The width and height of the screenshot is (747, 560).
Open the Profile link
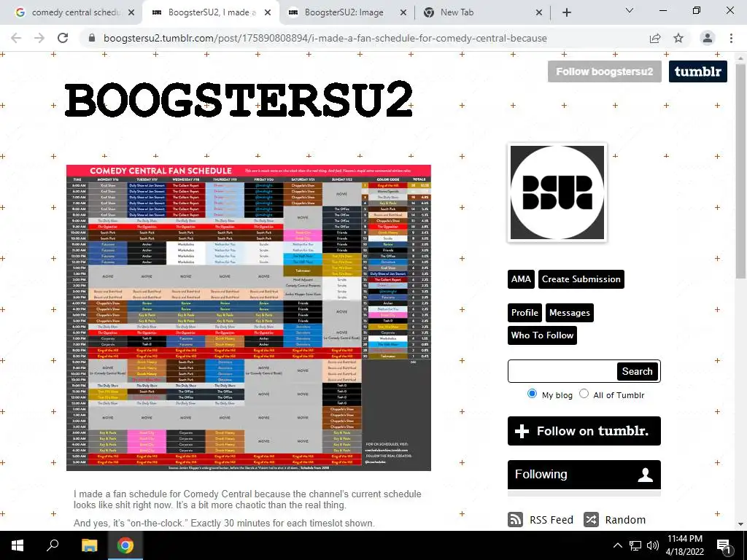(x=525, y=313)
